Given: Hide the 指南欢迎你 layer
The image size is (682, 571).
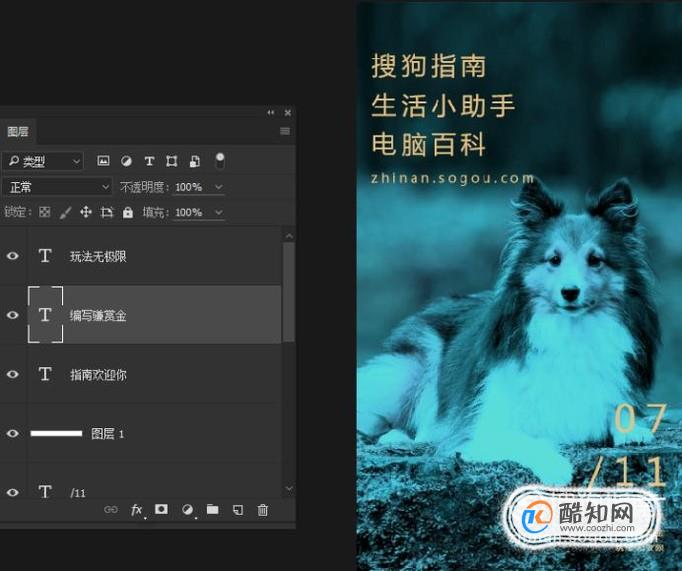Looking at the screenshot, I should [x=13, y=374].
